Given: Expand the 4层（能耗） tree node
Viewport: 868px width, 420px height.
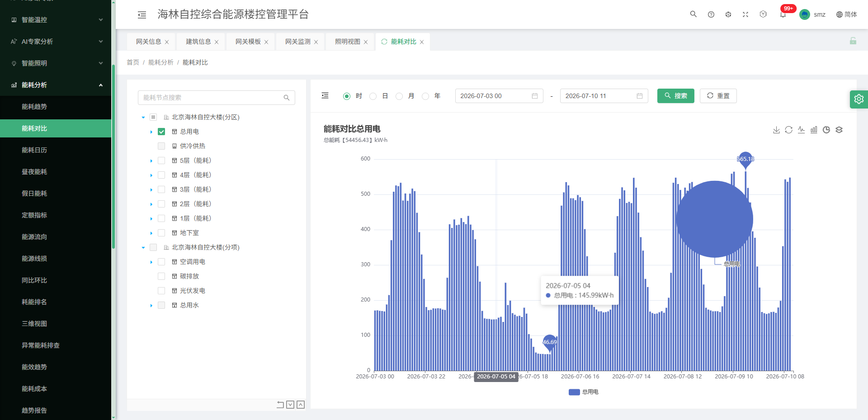Looking at the screenshot, I should (151, 175).
